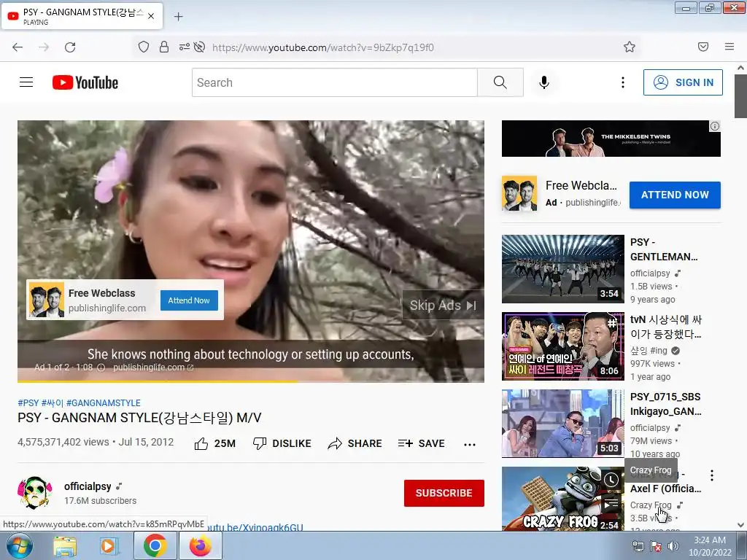Click the page vertical scrollbar thumb
Screen dimensions: 747x560
(x=740, y=96)
